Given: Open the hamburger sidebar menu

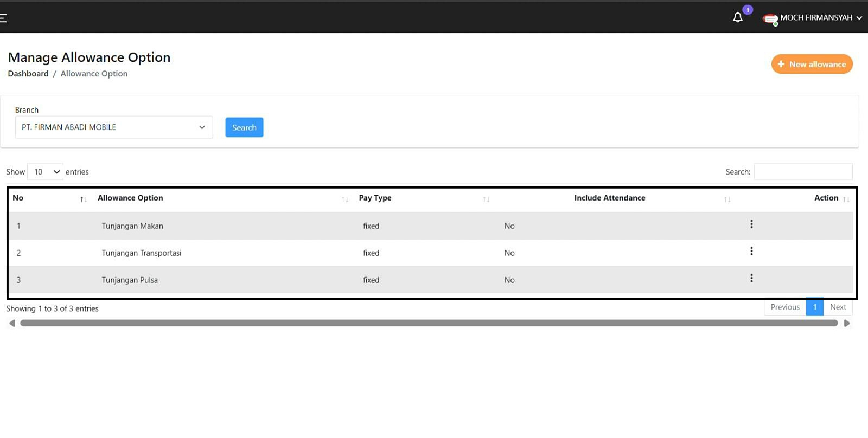Looking at the screenshot, I should 3,18.
